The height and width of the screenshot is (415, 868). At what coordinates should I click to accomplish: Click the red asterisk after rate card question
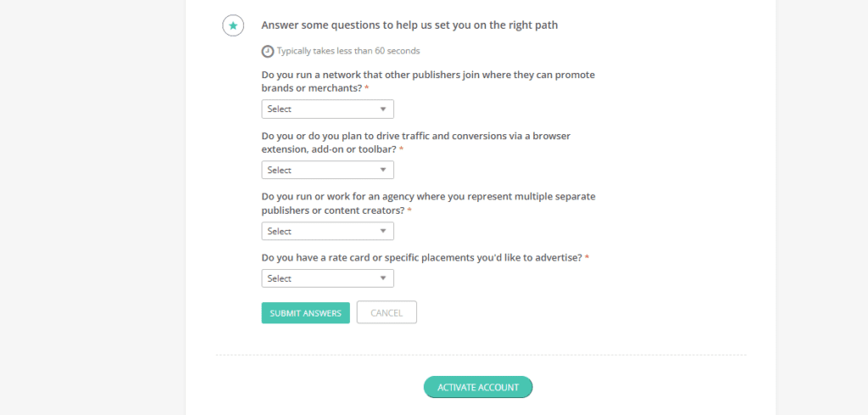587,256
